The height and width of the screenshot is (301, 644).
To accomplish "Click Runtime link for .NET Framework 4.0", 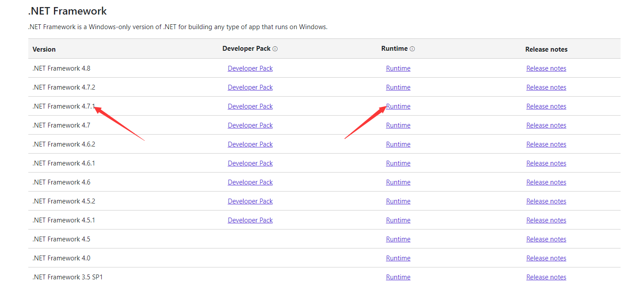I will pyautogui.click(x=398, y=258).
